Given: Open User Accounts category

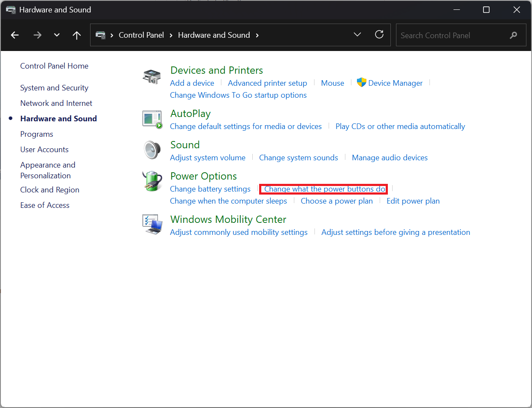Looking at the screenshot, I should coord(44,150).
